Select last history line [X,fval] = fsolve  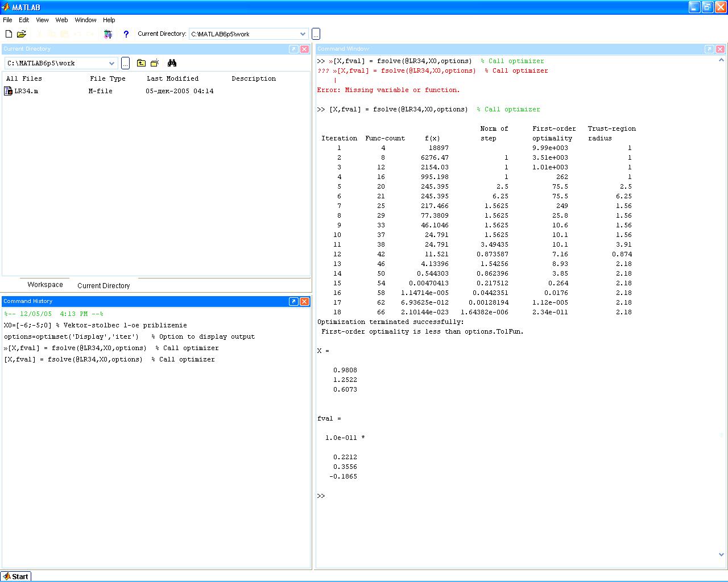109,359
